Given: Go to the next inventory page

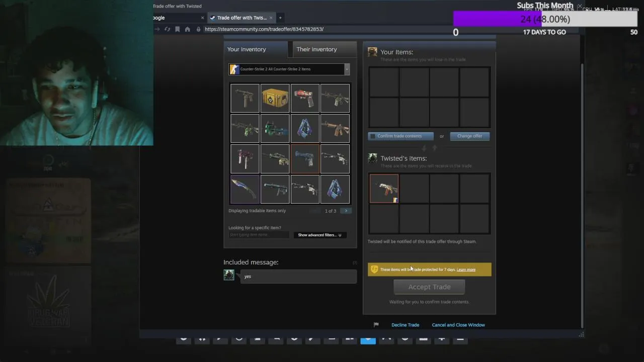Looking at the screenshot, I should tap(346, 211).
